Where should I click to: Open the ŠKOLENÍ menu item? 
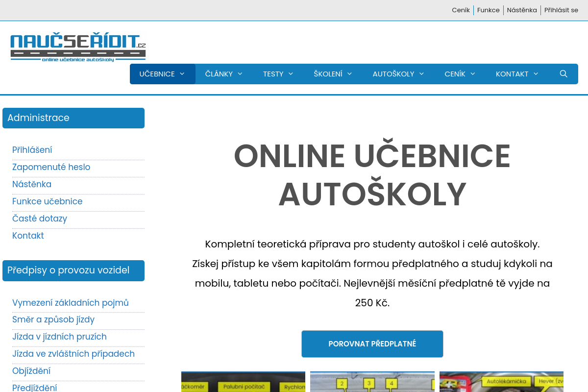pyautogui.click(x=328, y=73)
